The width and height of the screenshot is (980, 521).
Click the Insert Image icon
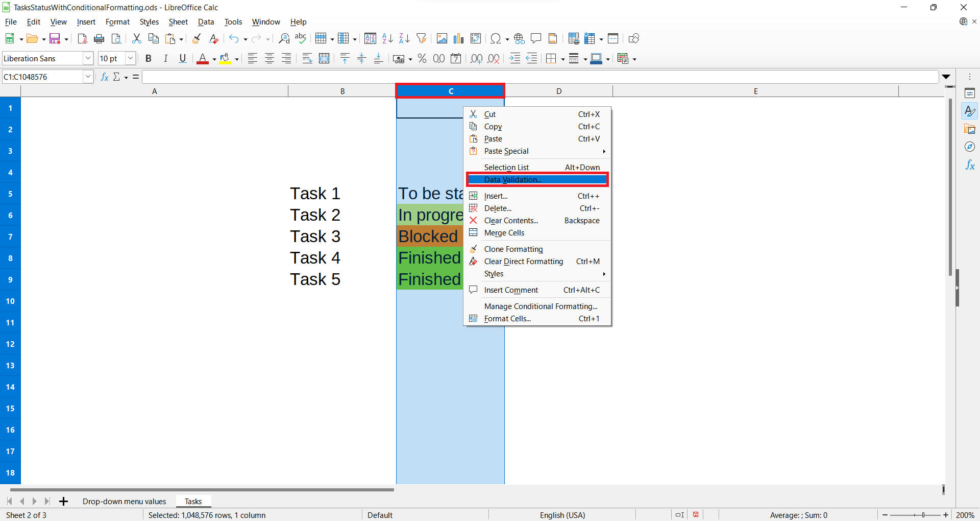tap(442, 39)
